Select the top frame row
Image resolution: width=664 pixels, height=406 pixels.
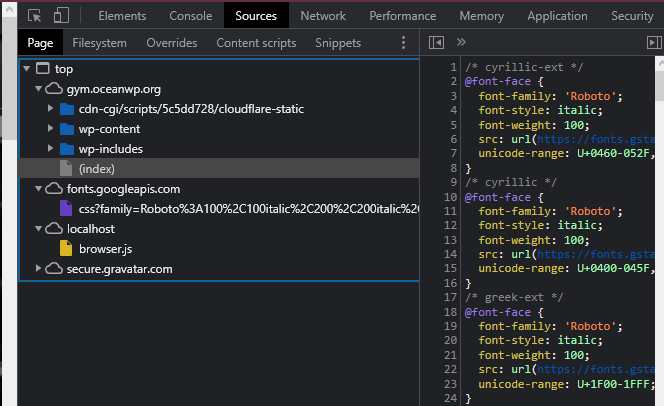click(x=219, y=69)
